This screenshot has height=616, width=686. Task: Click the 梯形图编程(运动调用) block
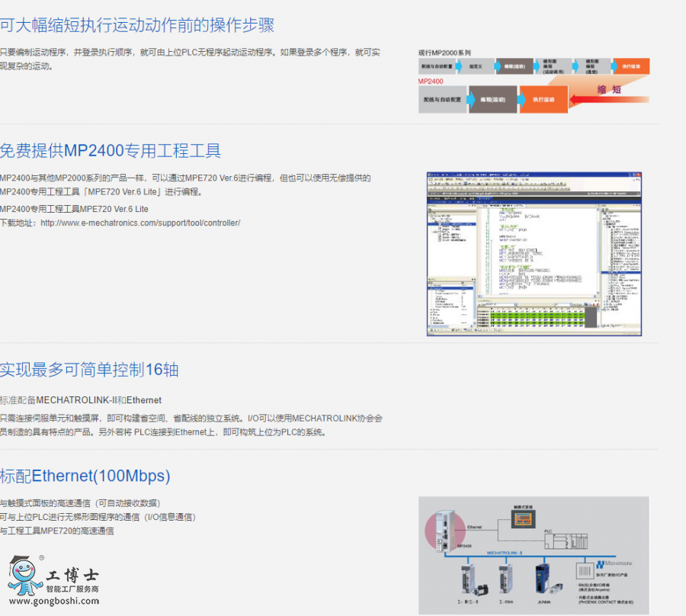click(553, 66)
